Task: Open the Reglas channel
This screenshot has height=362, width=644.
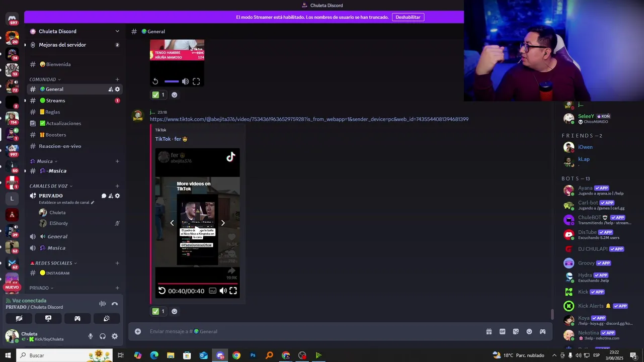Action: [x=74, y=112]
